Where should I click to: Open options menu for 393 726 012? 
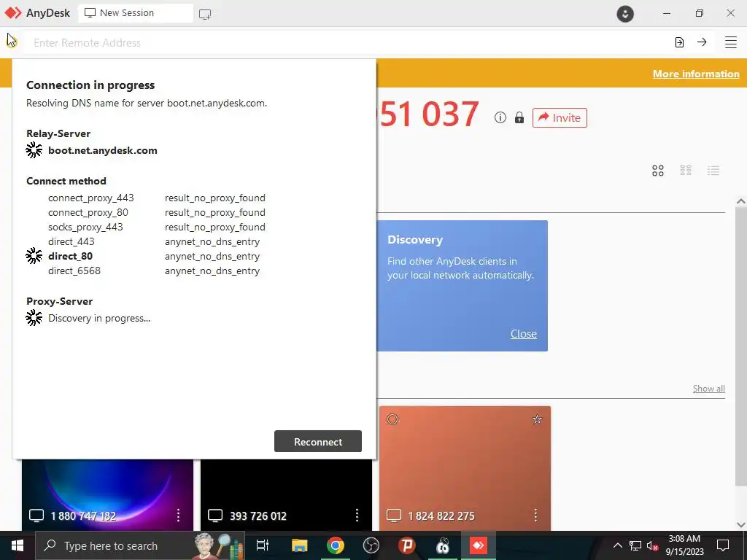pyautogui.click(x=357, y=515)
